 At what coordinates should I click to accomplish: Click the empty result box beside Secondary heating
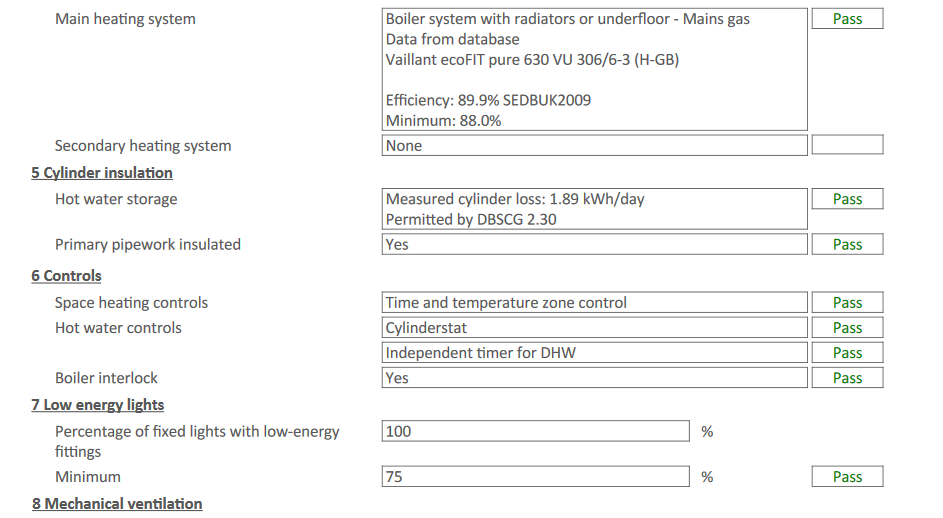847,144
